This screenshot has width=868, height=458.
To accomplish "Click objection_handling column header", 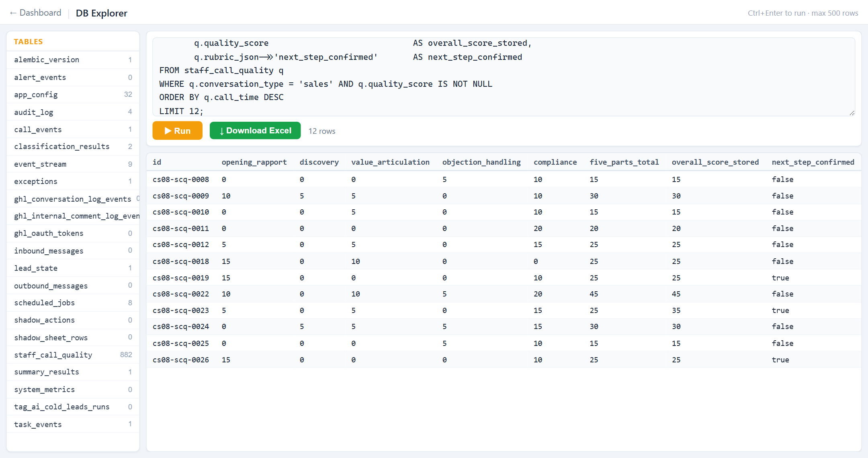I will 481,162.
